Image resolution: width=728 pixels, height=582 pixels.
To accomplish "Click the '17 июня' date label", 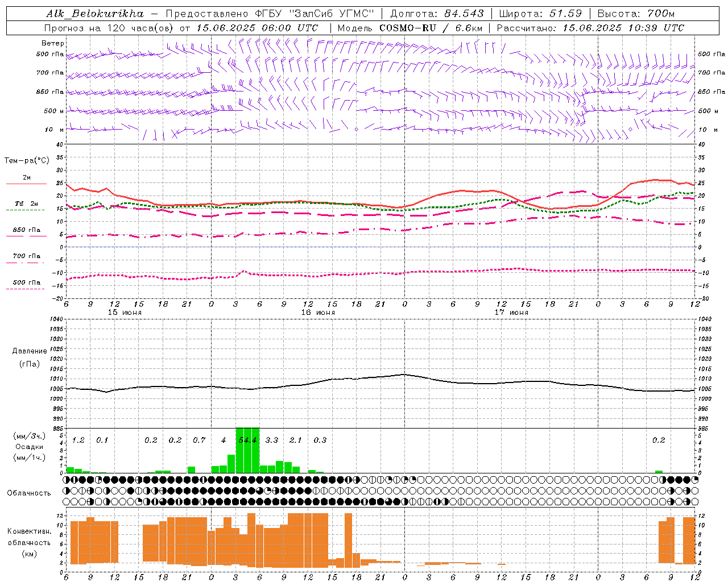I will pyautogui.click(x=511, y=313).
